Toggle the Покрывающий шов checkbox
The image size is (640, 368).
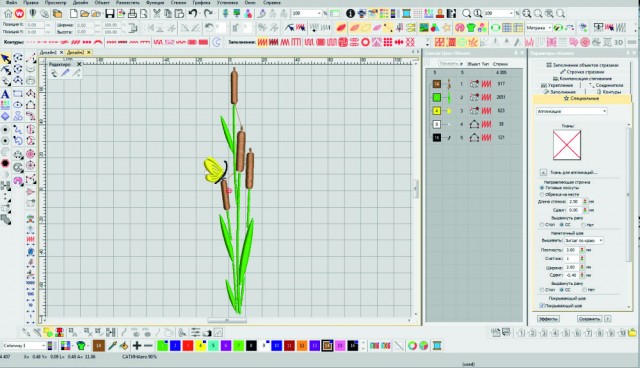[542, 305]
